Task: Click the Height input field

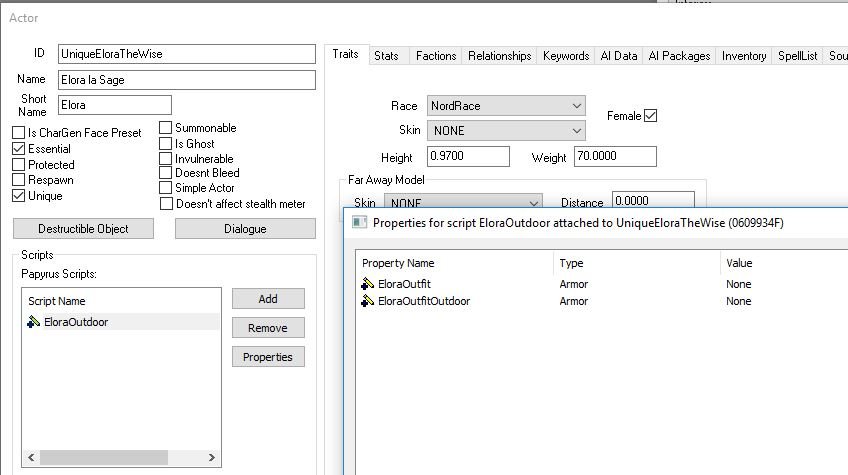Action: (x=468, y=156)
